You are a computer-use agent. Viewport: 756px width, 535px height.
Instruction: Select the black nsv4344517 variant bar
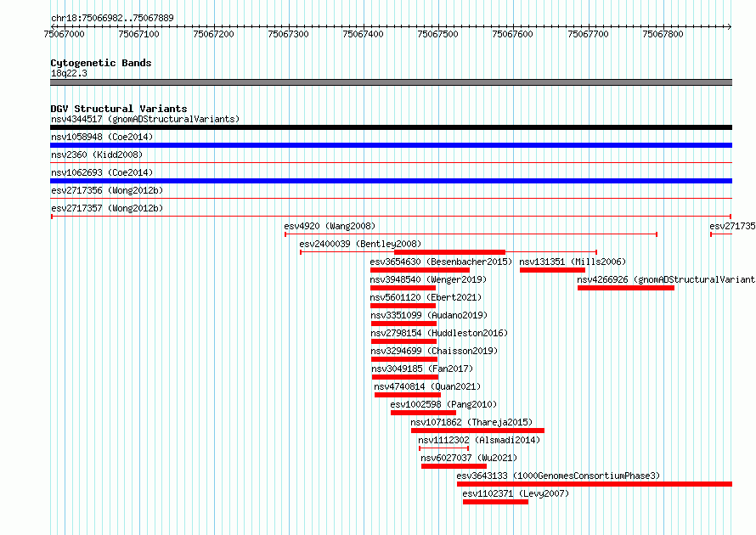(391, 127)
